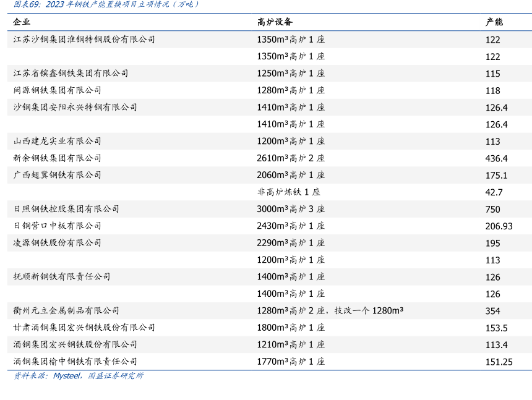
Task: Click capacity value '195'
Action: [492, 244]
